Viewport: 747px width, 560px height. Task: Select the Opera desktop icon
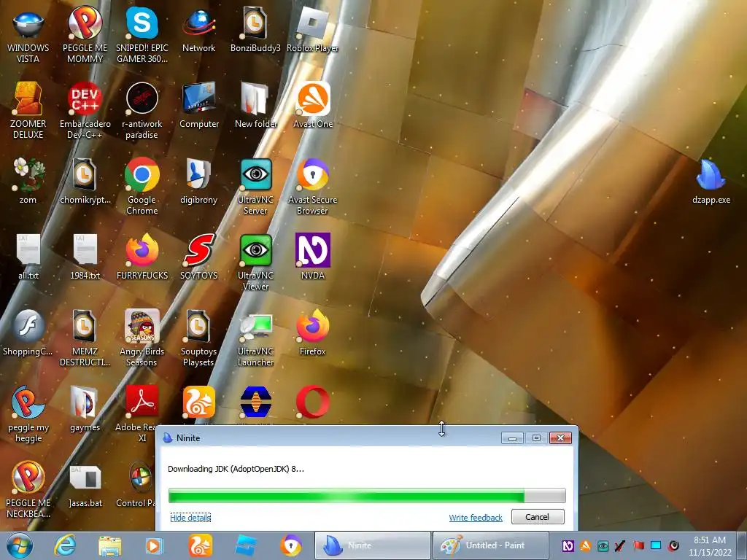(312, 402)
